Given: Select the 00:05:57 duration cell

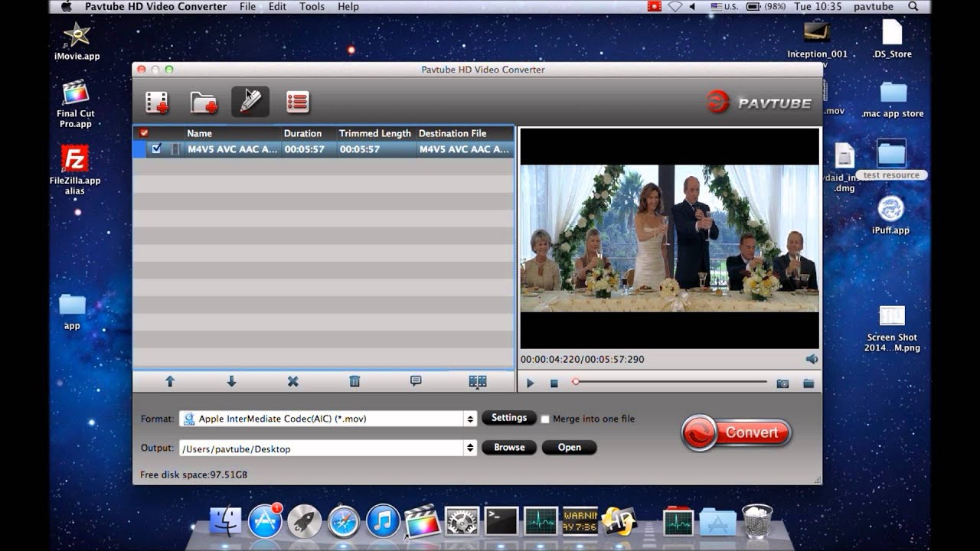Looking at the screenshot, I should (x=305, y=149).
